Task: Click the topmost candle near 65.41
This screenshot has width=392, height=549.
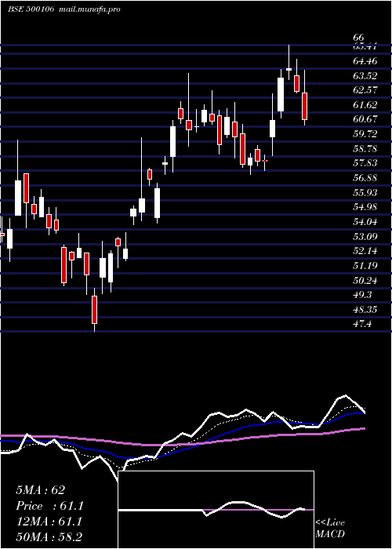Action: (289, 63)
